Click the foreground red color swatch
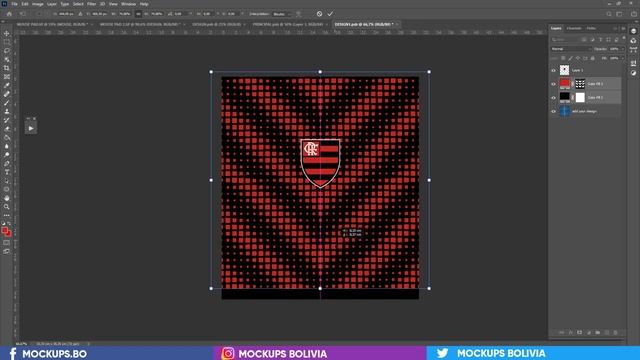640x360 pixels. coord(5,231)
